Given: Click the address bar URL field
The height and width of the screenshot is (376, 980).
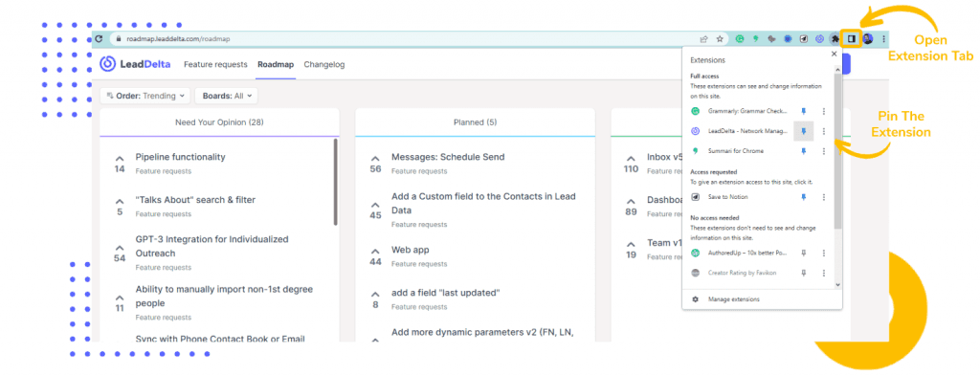Looking at the screenshot, I should coord(400,38).
